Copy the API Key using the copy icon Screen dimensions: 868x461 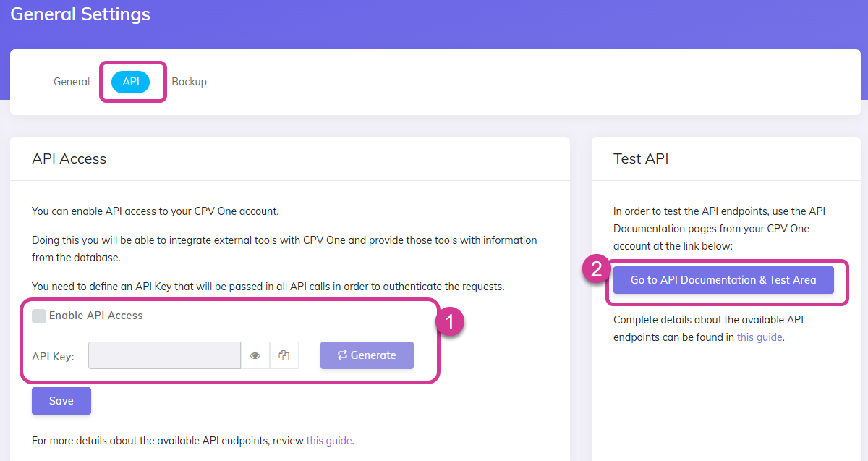[284, 355]
